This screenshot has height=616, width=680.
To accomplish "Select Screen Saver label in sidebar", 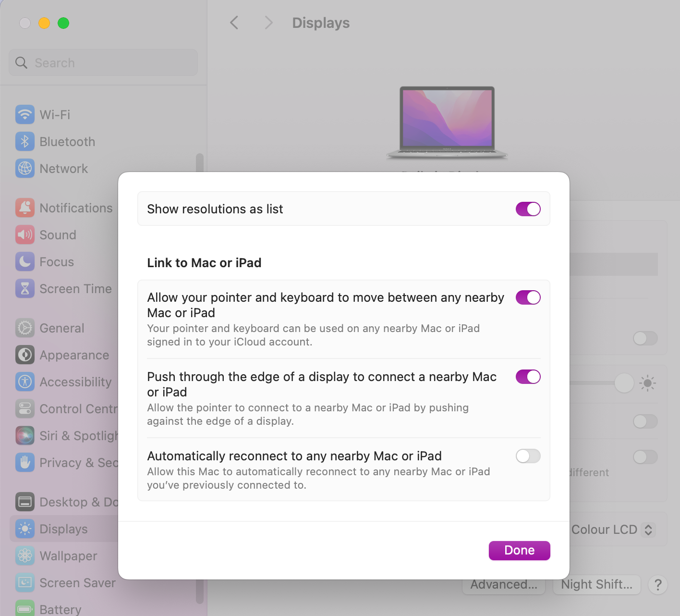I will [x=78, y=583].
